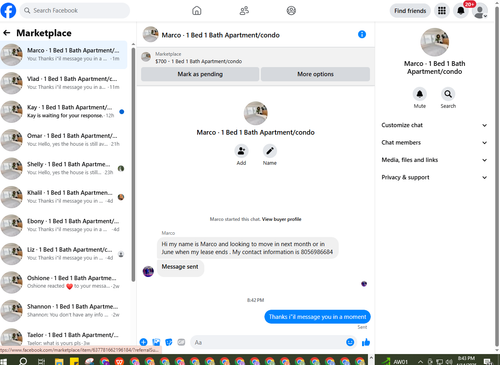
Task: Choose a GIF icon in composer
Action: click(x=181, y=342)
